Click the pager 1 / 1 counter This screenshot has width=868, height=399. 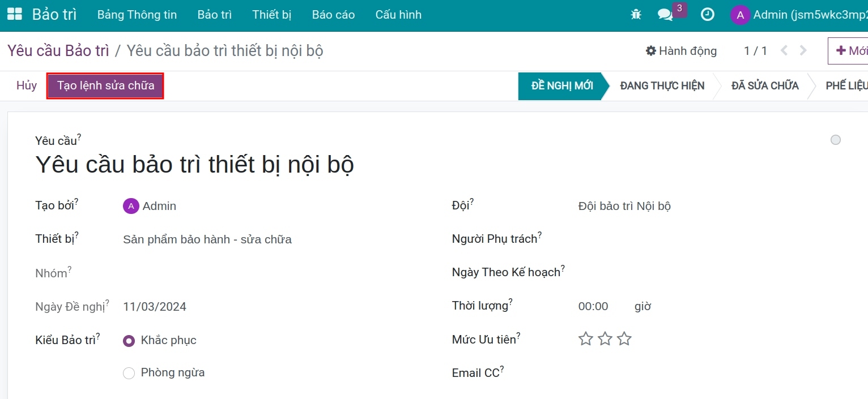click(755, 51)
